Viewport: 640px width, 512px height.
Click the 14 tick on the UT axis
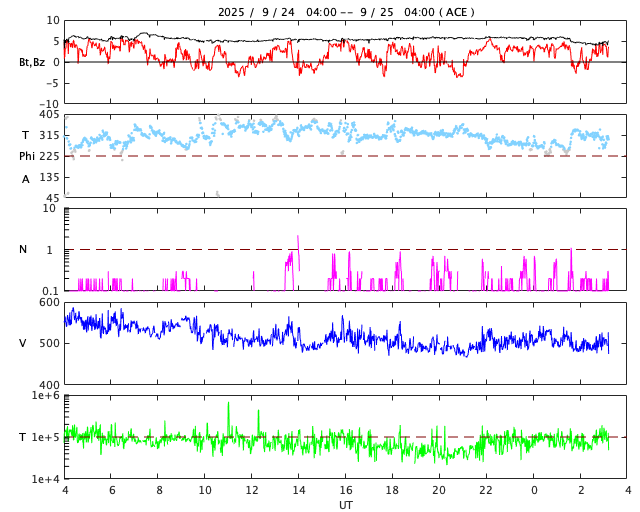[x=299, y=491]
